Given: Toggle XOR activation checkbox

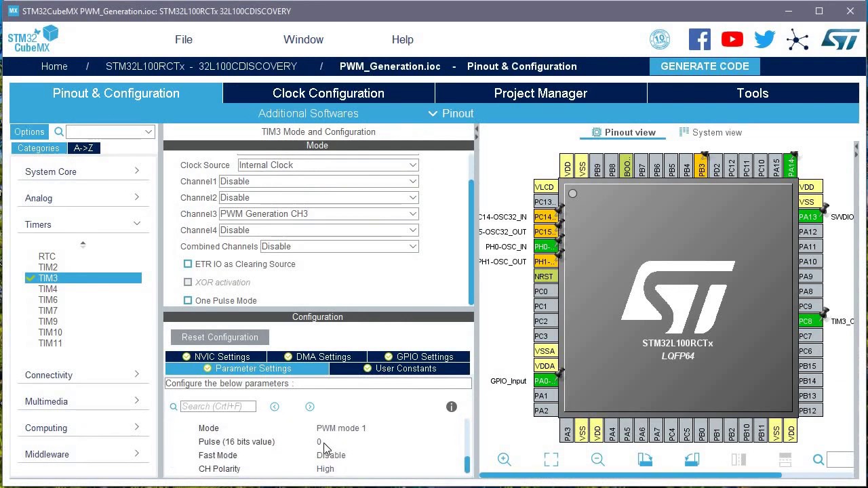Looking at the screenshot, I should click(188, 282).
